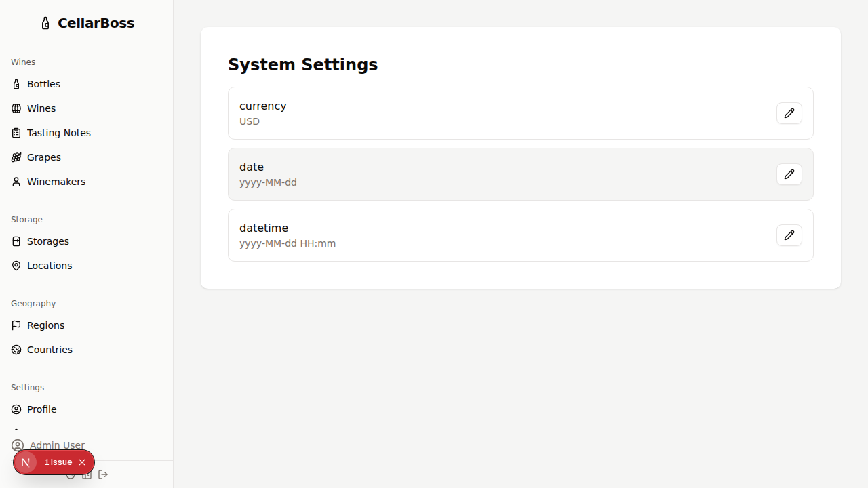Screen dimensions: 868x488
Task: Go to Tasting Notes
Action: point(58,133)
